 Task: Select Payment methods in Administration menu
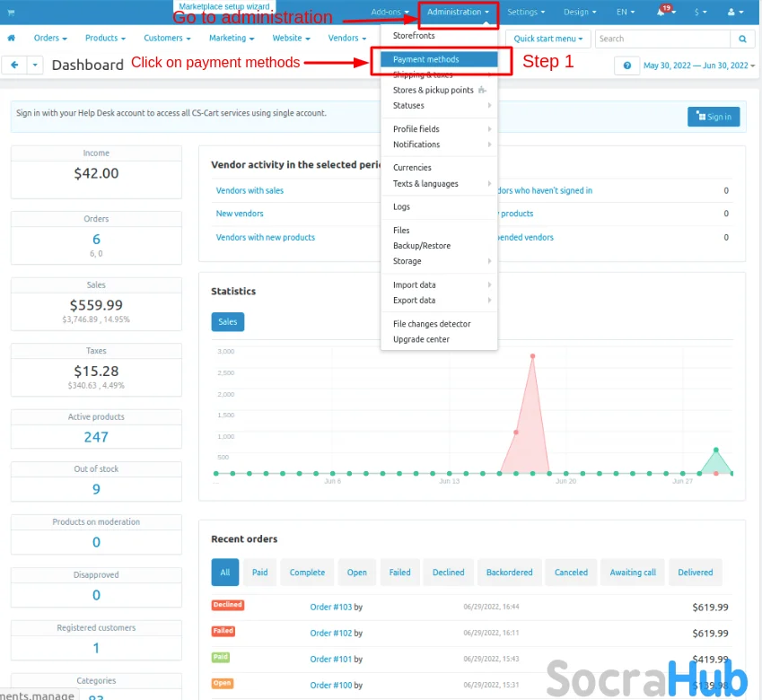tap(425, 59)
